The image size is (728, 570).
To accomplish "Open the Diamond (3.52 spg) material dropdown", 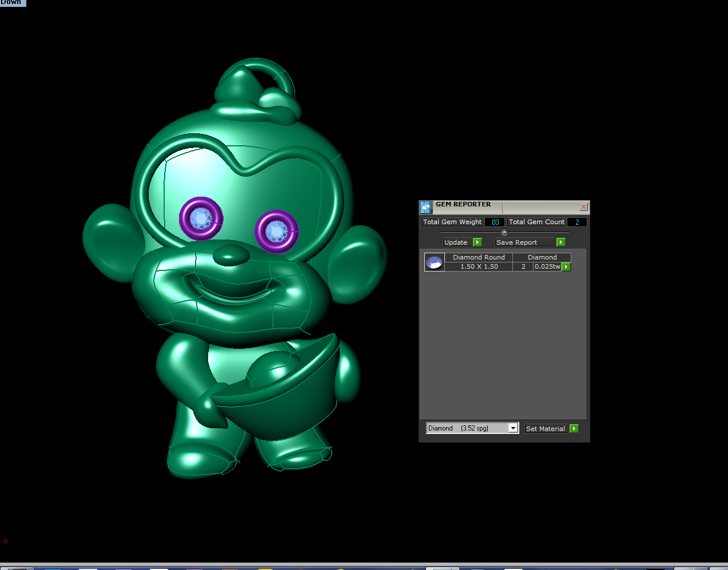I will [513, 428].
